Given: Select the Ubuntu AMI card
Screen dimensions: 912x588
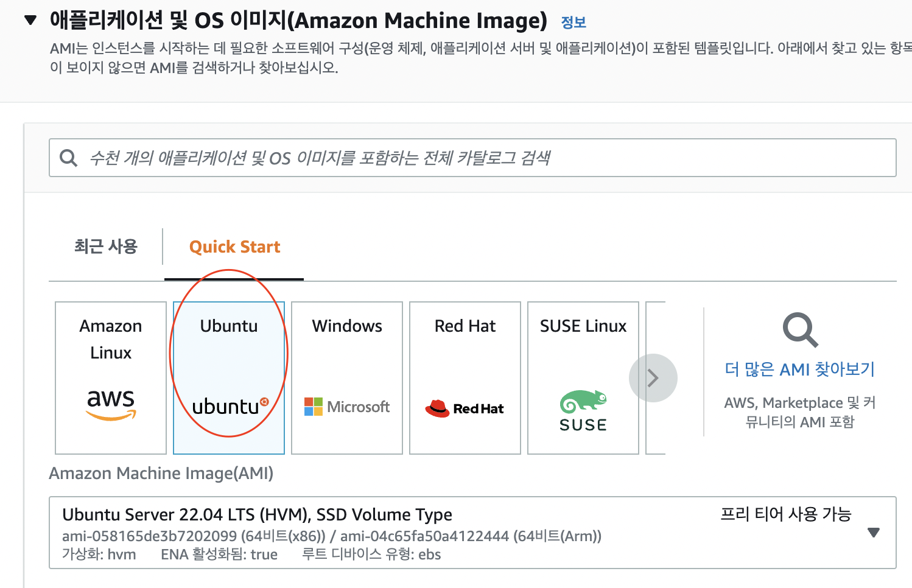Looking at the screenshot, I should click(229, 378).
